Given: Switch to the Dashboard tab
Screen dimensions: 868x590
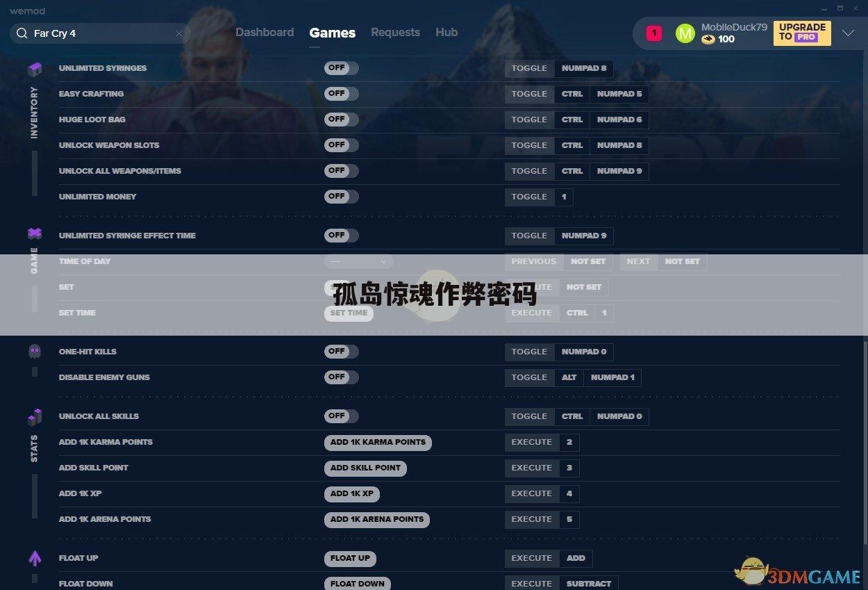Looking at the screenshot, I should pyautogui.click(x=265, y=33).
